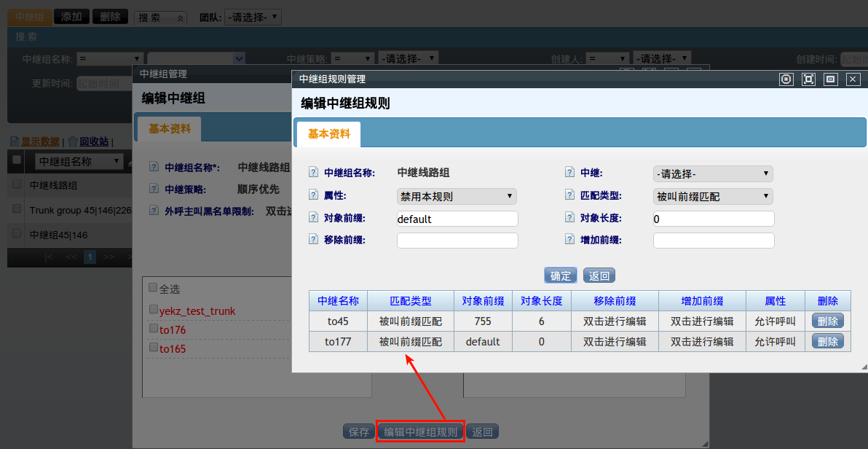The height and width of the screenshot is (449, 868).
Task: Open the 匹配类型 dropdown
Action: point(712,196)
